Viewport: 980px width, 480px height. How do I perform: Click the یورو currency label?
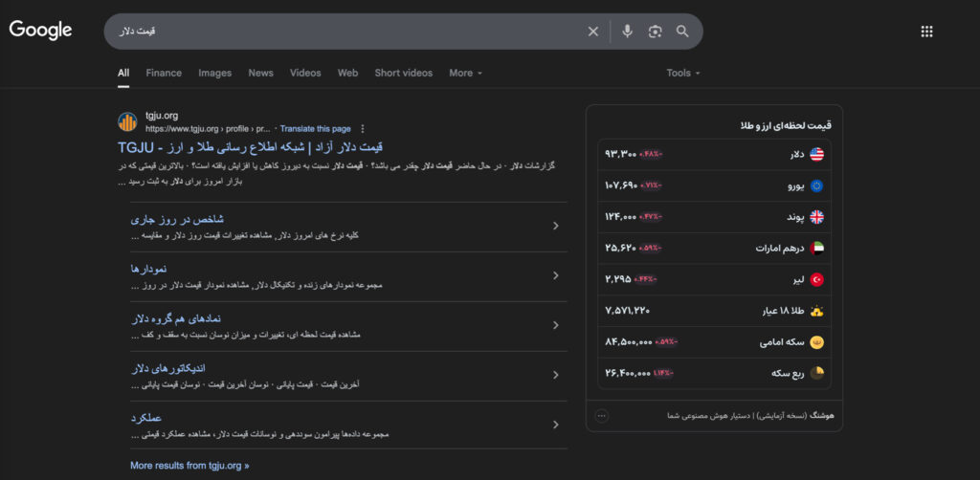click(x=796, y=185)
